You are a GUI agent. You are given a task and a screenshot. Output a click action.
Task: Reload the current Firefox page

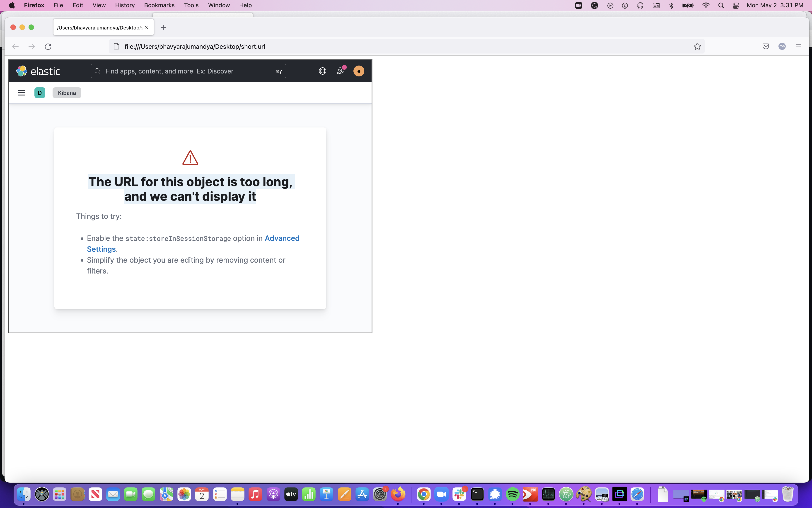point(48,46)
